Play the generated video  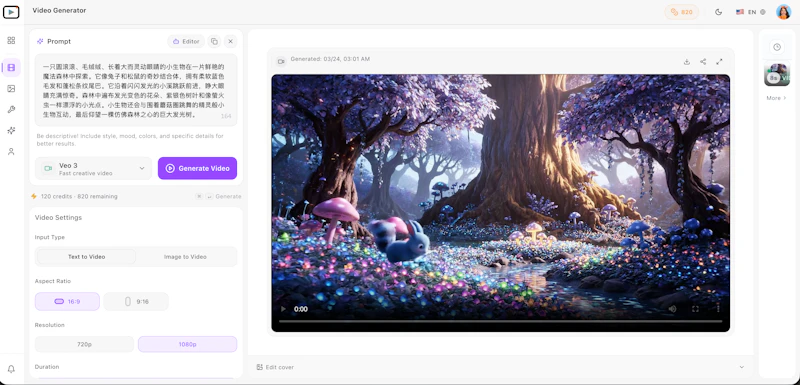click(284, 309)
